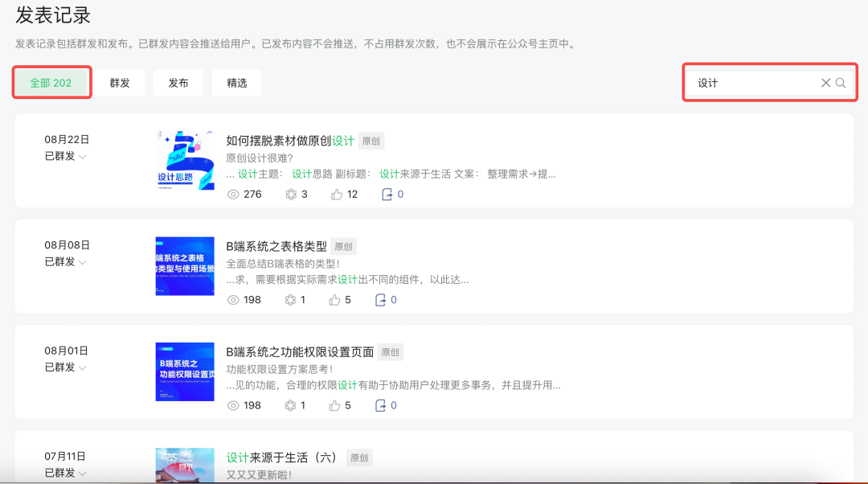The width and height of the screenshot is (868, 484).
Task: Click the view count eye icon for first article
Action: 234,194
